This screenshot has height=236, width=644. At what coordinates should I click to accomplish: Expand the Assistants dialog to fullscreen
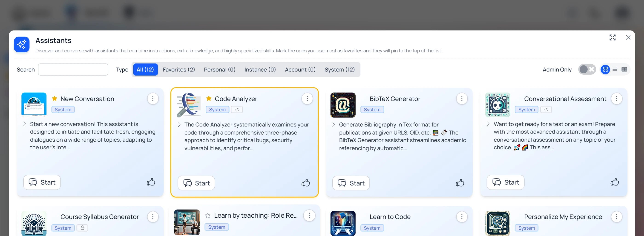tap(612, 37)
